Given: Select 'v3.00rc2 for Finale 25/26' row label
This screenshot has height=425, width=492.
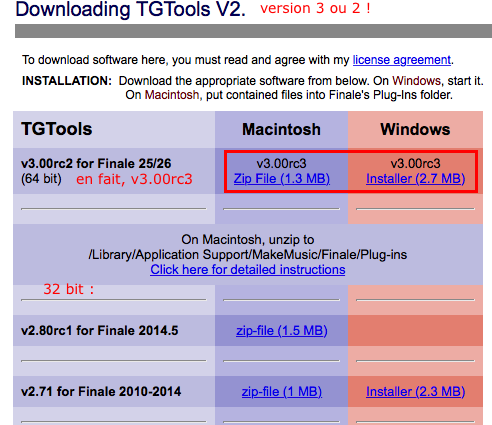Looking at the screenshot, I should 96,164.
